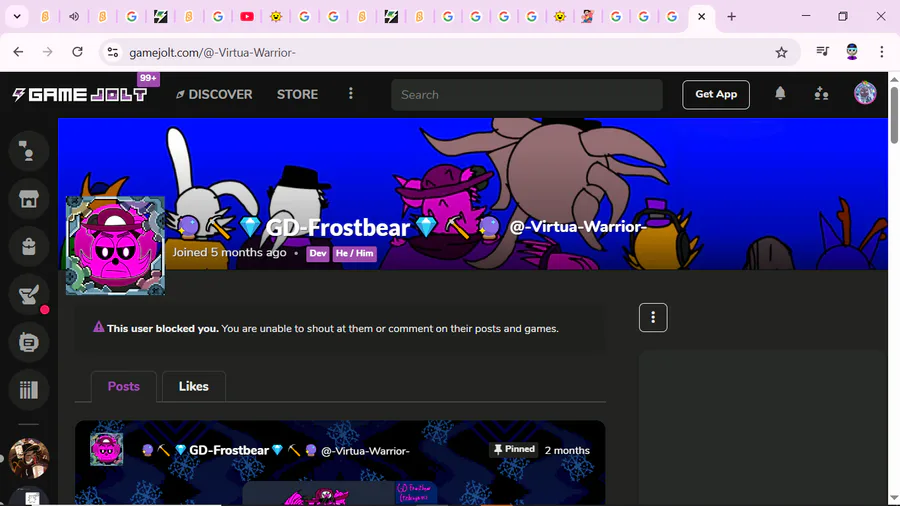Click the pinned post author avatar

tap(106, 449)
